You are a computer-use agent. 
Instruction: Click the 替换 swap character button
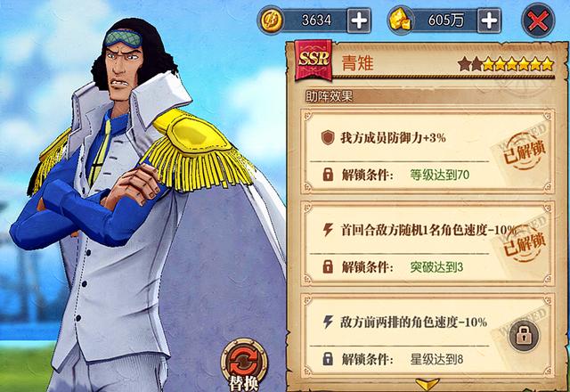point(244,365)
